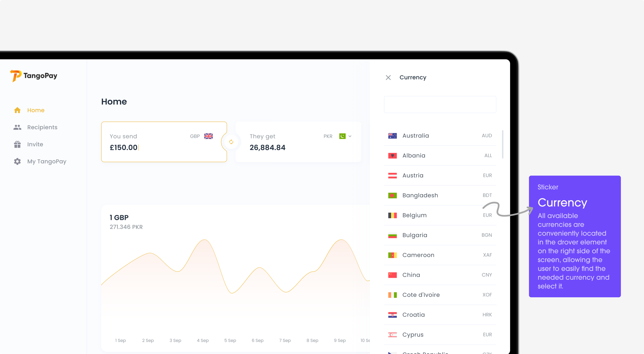Screen dimensions: 644x354
Task: Click the Austria flag icon
Action: point(392,175)
